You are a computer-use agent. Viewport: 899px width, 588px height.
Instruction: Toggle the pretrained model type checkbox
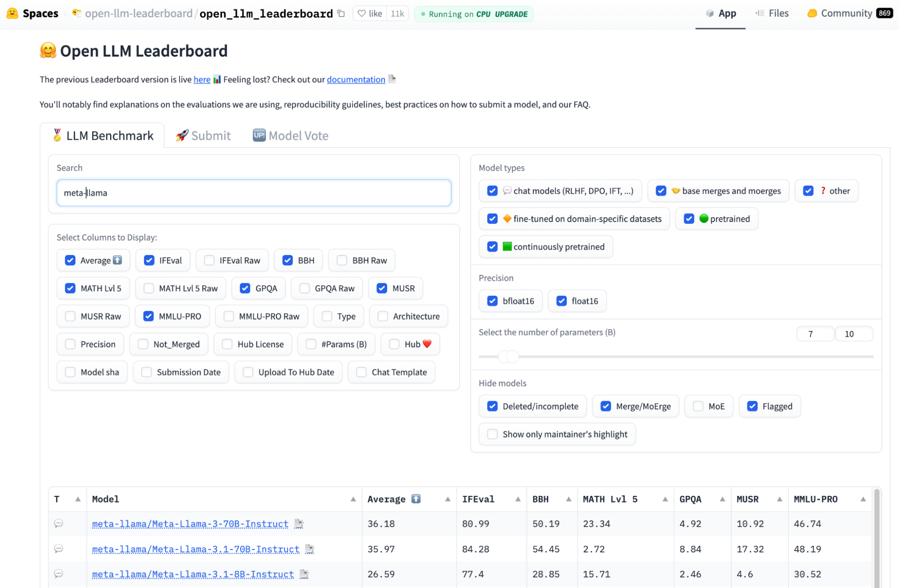(689, 218)
